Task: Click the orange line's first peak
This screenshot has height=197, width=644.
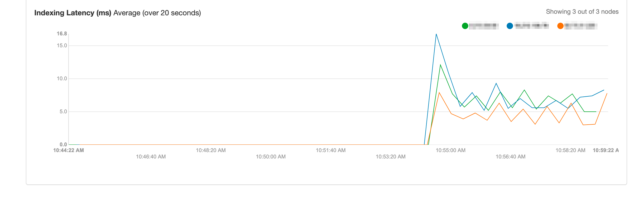Action: (x=439, y=93)
